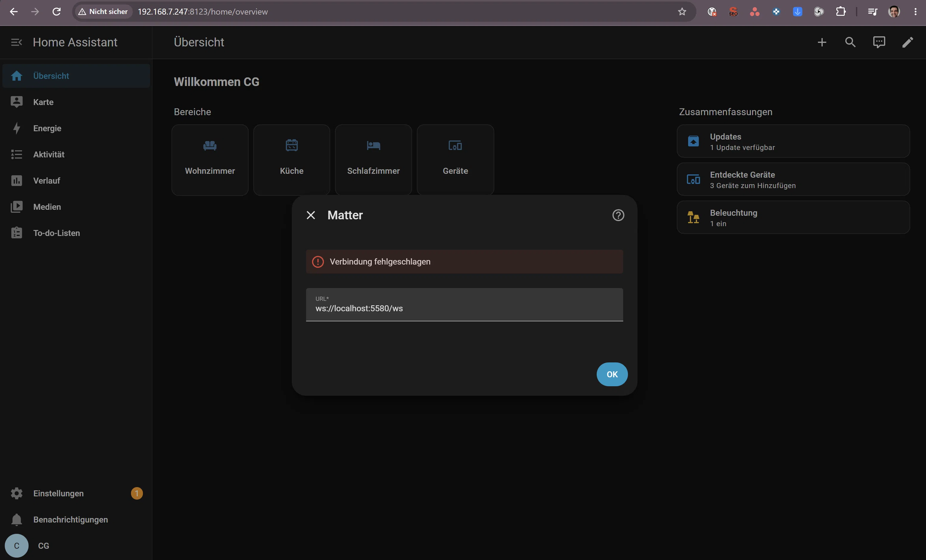Open To-do-Listen in sidebar
926x560 pixels.
pyautogui.click(x=76, y=233)
